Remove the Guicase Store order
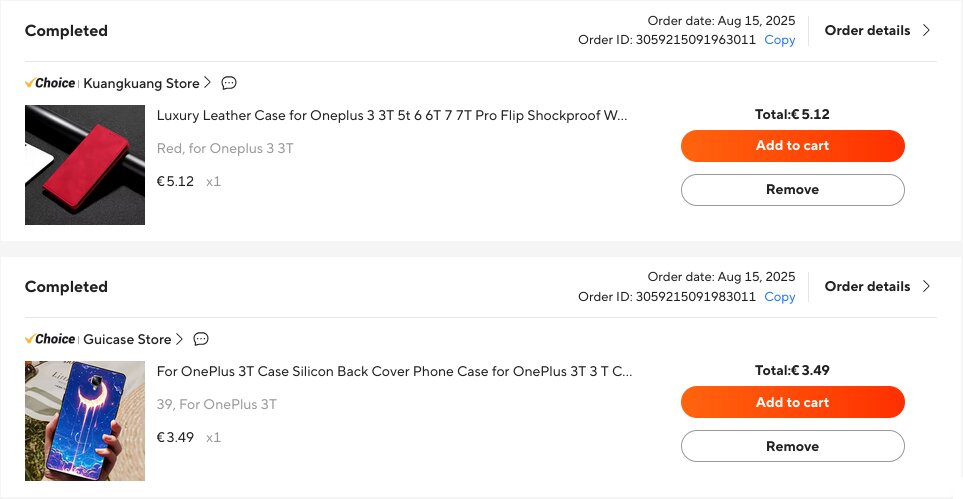Viewport: 963px width, 499px height. (x=792, y=446)
